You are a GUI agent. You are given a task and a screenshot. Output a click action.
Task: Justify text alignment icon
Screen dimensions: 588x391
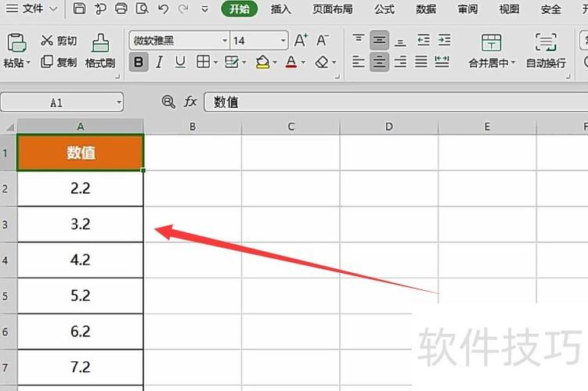pos(420,62)
